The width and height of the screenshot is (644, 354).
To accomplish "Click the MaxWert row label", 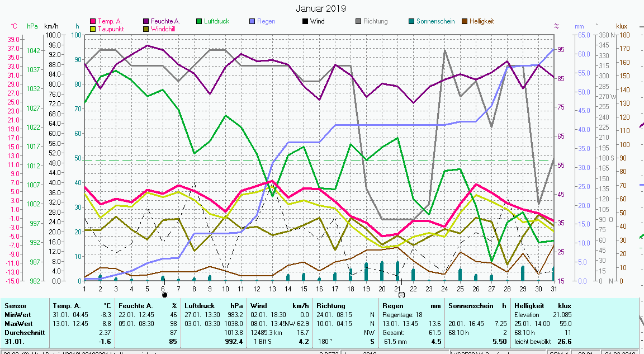I will point(18,323).
